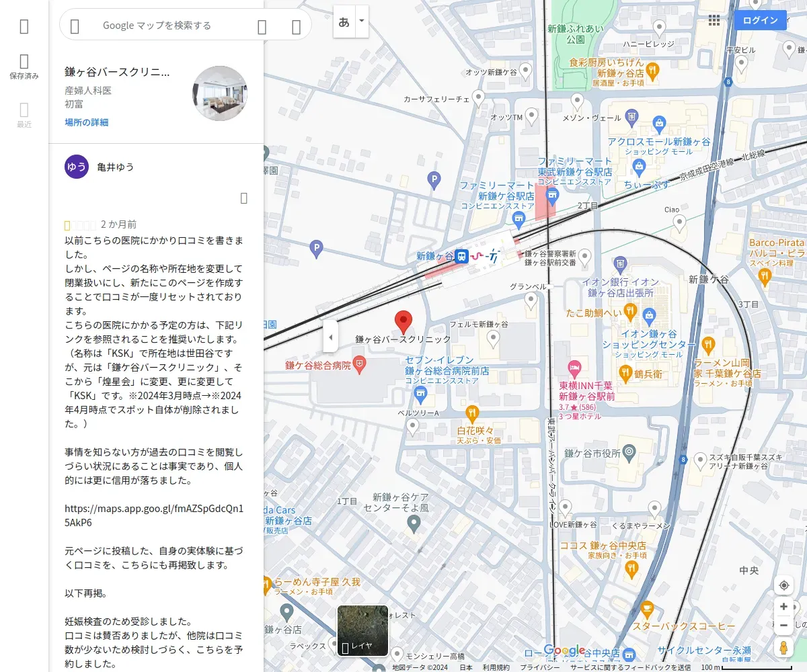
Task: Open the 場所の詳細 link
Action: pyautogui.click(x=86, y=122)
